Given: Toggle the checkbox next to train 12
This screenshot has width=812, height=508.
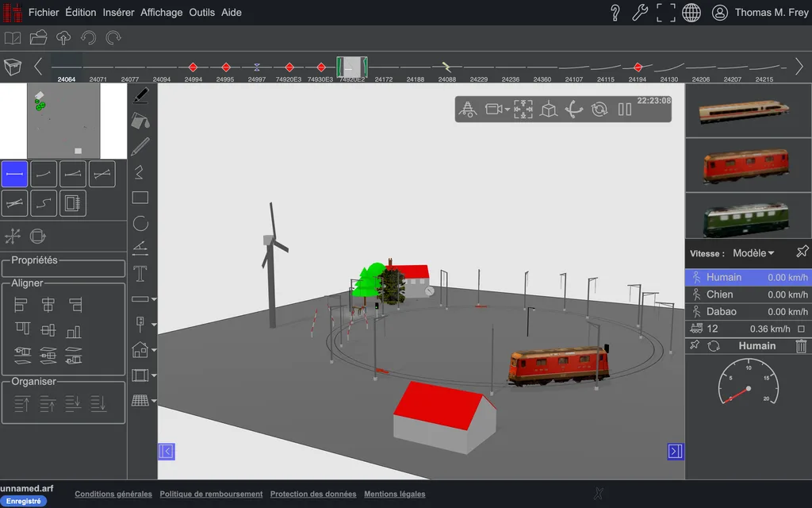Looking at the screenshot, I should 801,329.
